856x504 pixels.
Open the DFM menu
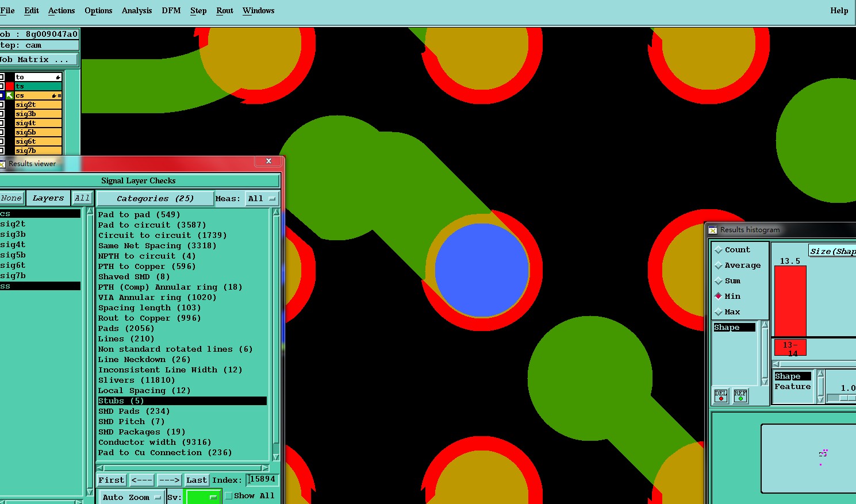(x=171, y=10)
